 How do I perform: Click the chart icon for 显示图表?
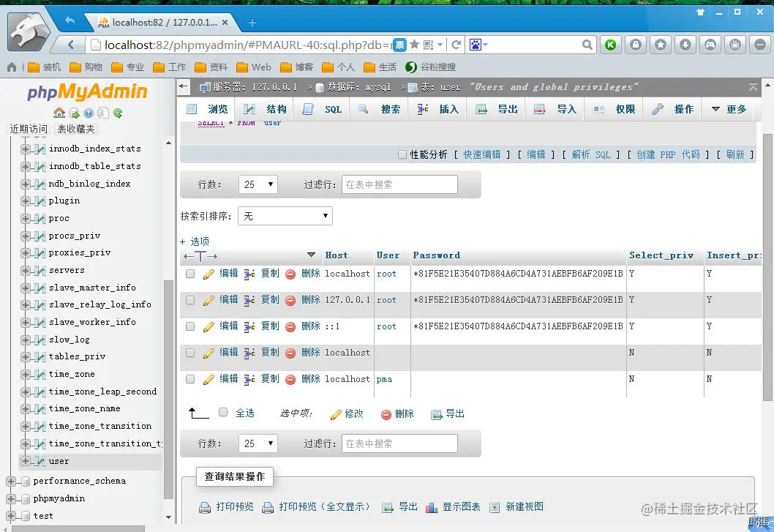pos(432,507)
